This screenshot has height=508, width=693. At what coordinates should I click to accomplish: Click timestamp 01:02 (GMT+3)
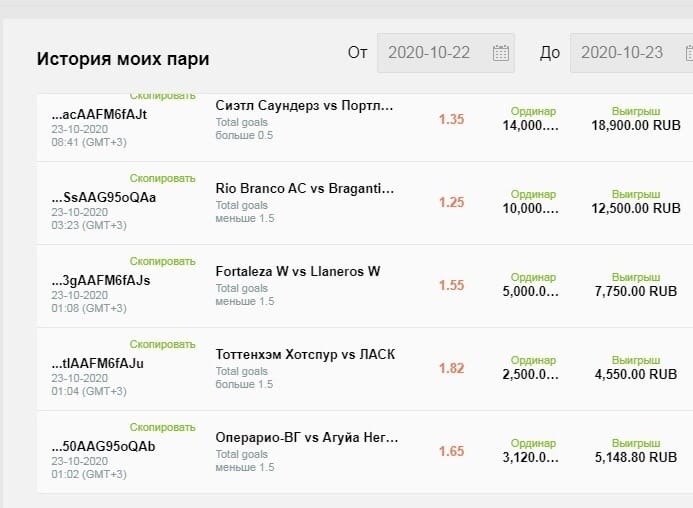pos(89,474)
